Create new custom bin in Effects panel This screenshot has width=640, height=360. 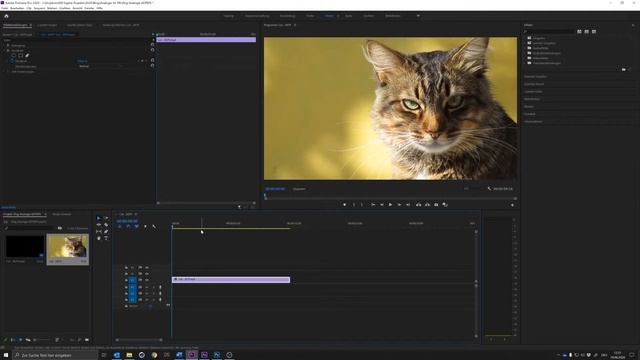[x=624, y=69]
